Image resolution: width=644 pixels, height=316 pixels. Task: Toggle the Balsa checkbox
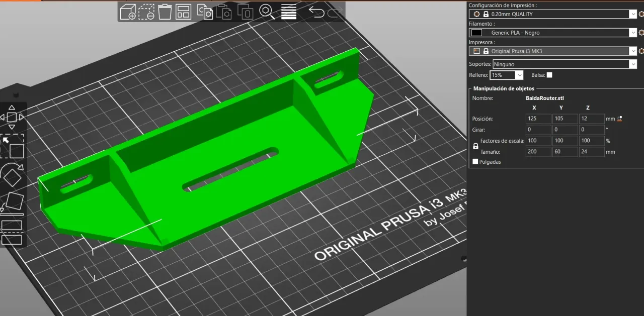pos(549,75)
